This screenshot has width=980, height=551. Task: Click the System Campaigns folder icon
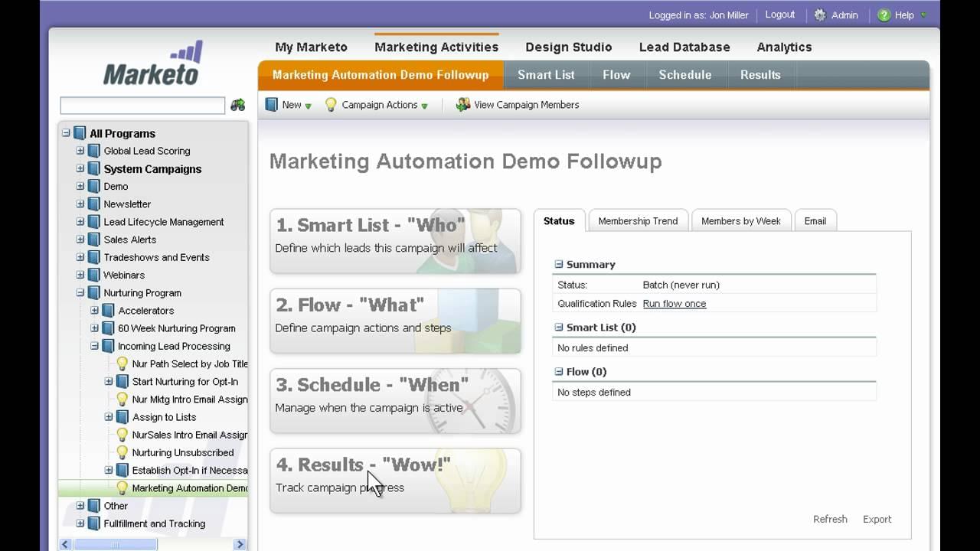coord(94,168)
